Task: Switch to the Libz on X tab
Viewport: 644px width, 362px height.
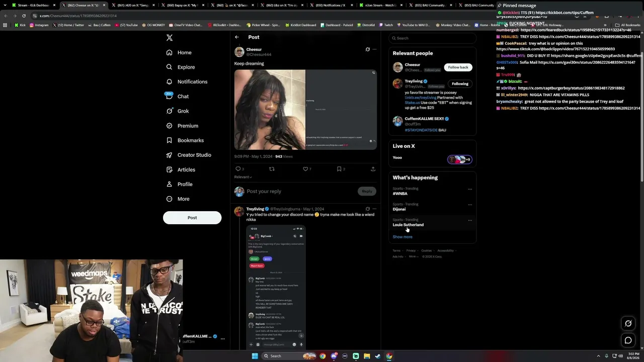Action: coord(282,5)
